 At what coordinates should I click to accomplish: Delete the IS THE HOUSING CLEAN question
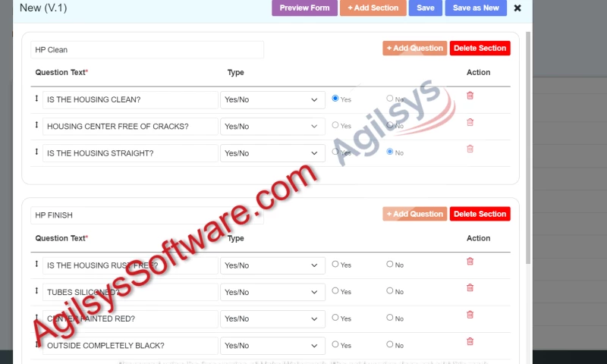coord(470,96)
